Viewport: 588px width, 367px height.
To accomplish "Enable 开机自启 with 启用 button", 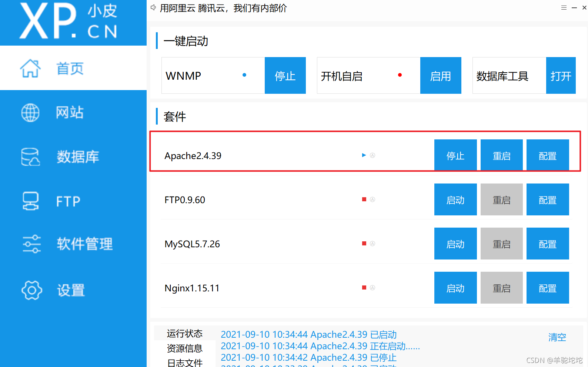I will (441, 75).
